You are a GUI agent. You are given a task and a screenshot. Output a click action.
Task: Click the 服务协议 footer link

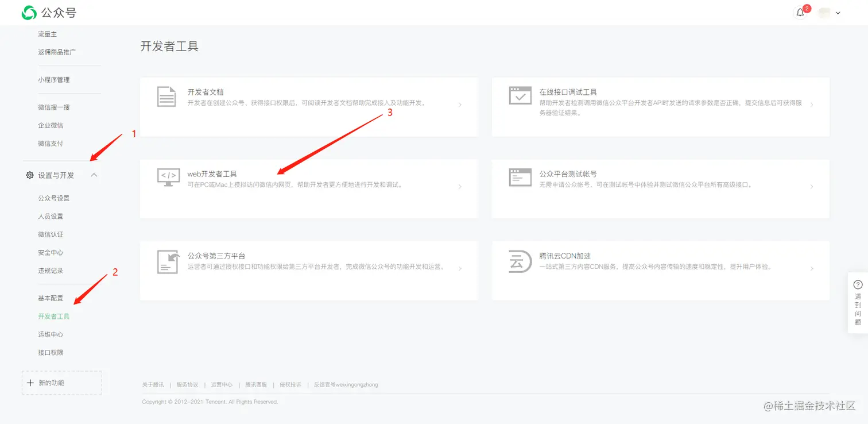pyautogui.click(x=187, y=385)
